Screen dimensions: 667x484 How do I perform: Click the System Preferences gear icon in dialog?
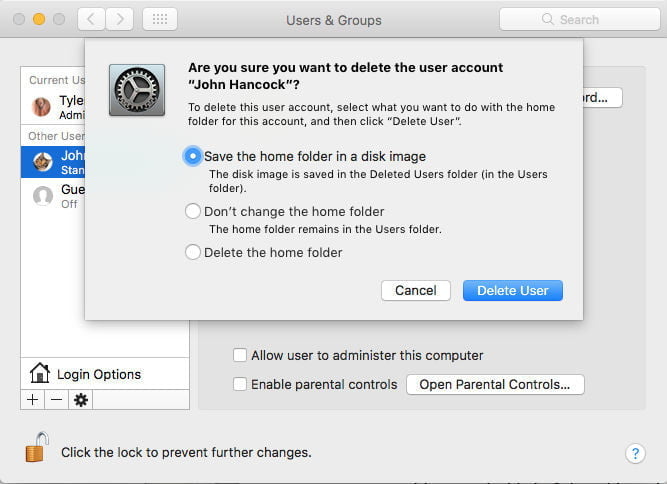137,90
